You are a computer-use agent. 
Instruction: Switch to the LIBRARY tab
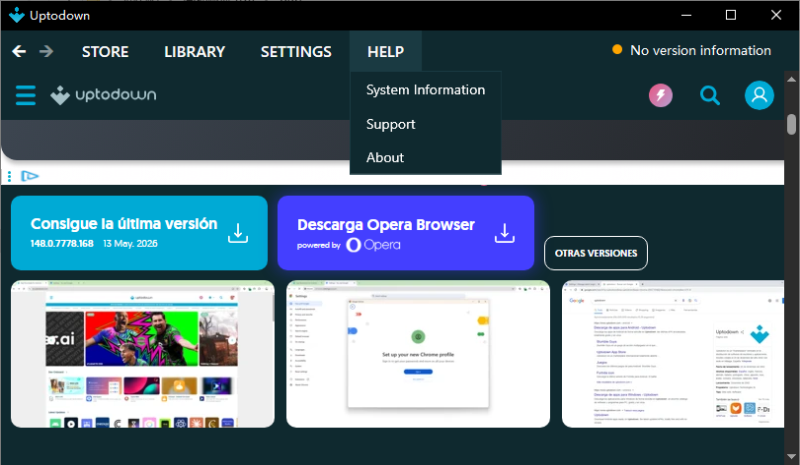click(194, 52)
